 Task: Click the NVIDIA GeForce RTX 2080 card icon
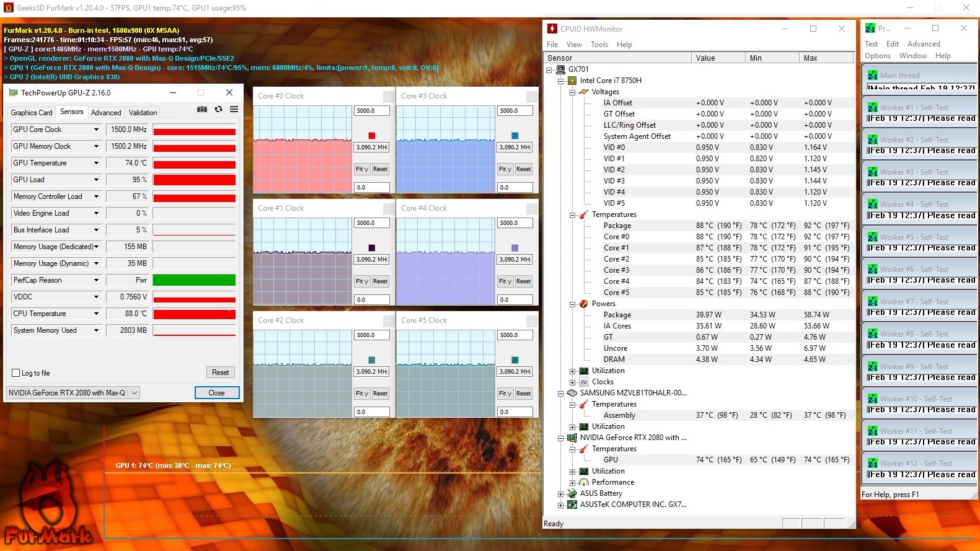572,438
